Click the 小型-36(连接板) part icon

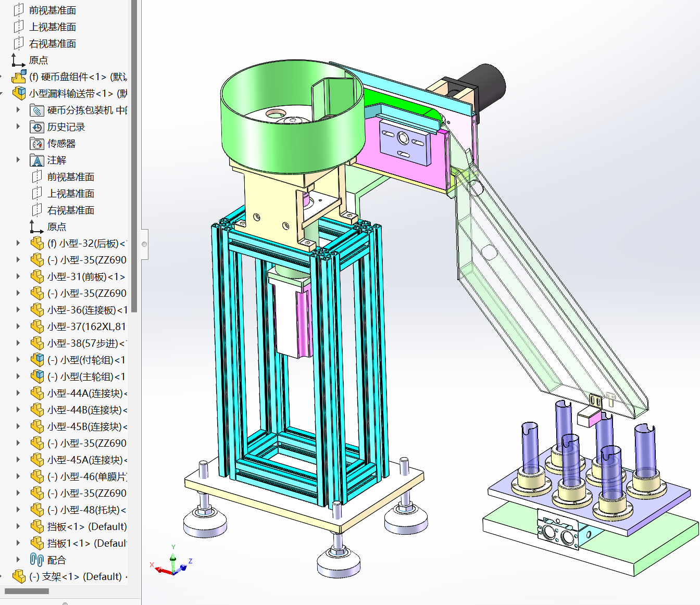[x=37, y=310]
